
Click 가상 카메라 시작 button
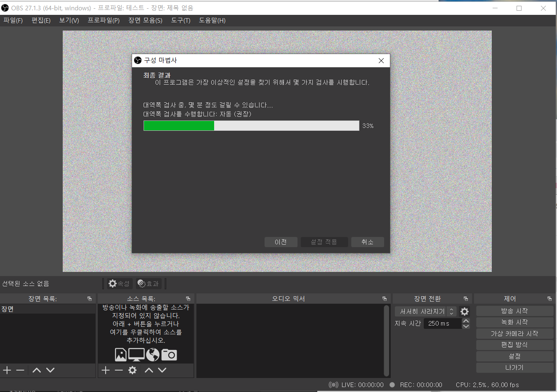click(x=515, y=333)
